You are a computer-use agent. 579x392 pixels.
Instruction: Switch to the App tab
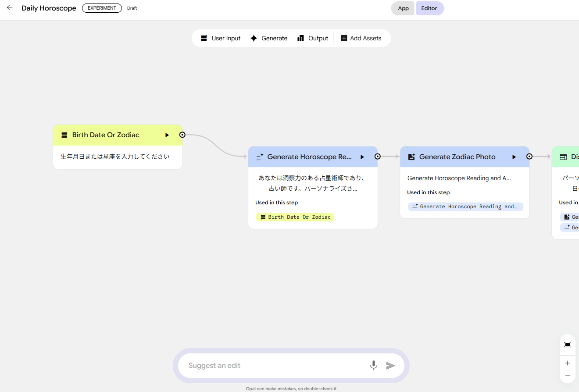pyautogui.click(x=403, y=8)
